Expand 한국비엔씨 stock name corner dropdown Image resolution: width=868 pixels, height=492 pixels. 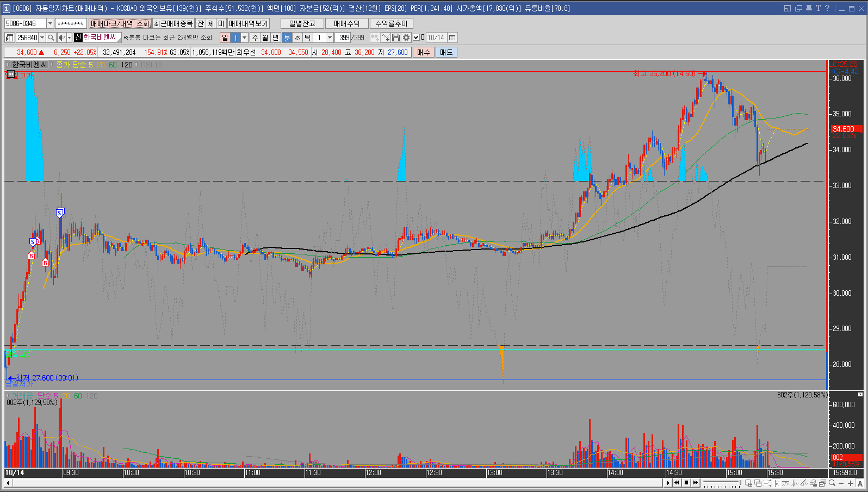tap(119, 40)
